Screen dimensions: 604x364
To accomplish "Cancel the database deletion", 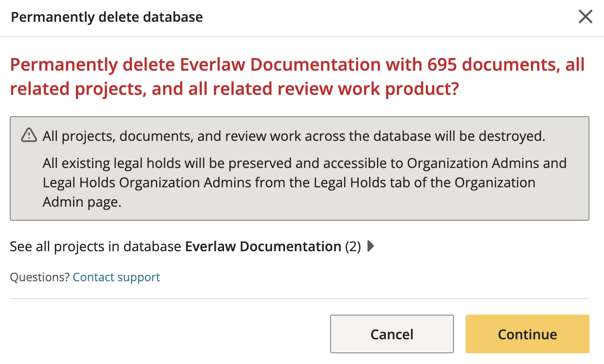I will [392, 334].
